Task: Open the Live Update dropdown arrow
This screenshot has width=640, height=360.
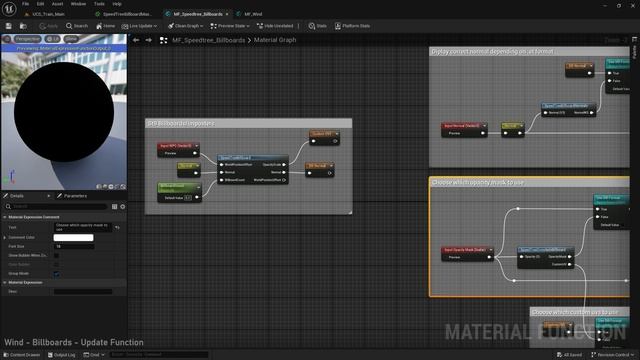Action: (156, 26)
